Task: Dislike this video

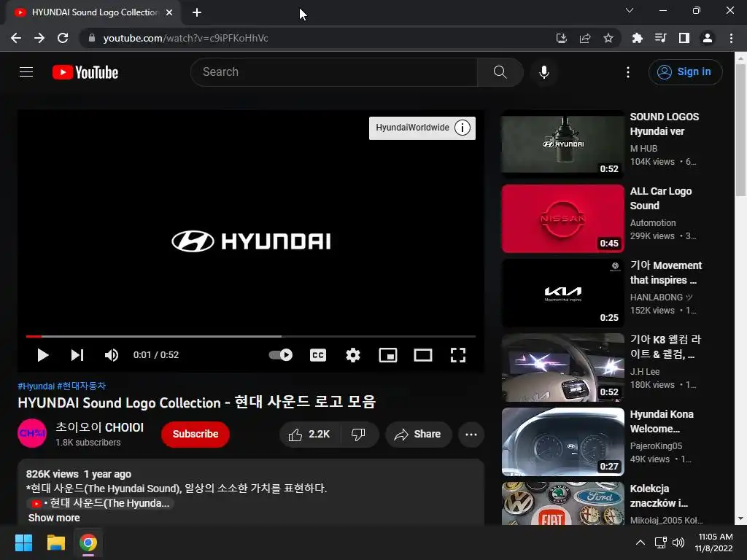Action: (x=358, y=435)
